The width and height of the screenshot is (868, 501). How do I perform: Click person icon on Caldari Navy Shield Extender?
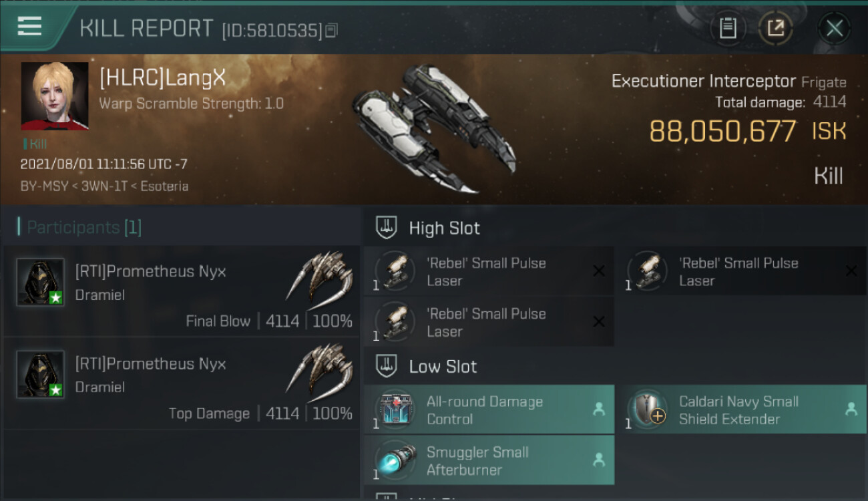click(x=851, y=409)
